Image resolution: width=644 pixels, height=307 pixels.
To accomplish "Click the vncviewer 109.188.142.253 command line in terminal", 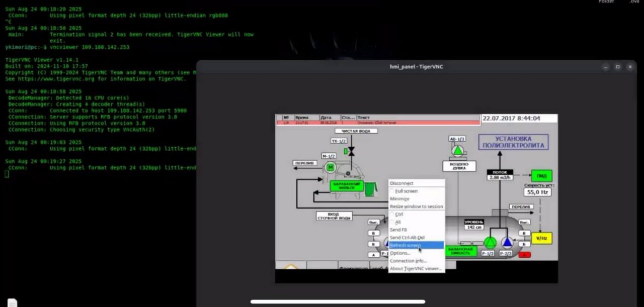I will point(89,47).
